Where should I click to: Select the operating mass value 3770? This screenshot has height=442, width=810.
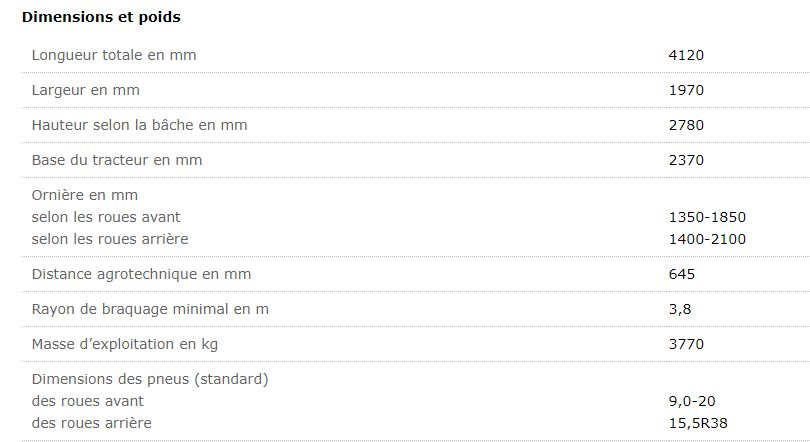(x=686, y=344)
